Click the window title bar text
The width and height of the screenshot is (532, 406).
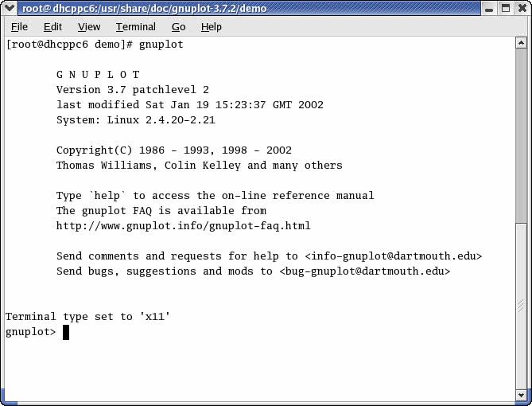(x=145, y=8)
